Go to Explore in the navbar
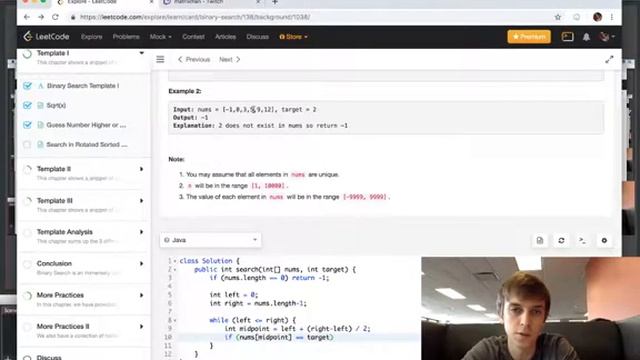The width and height of the screenshot is (640, 360). [91, 37]
